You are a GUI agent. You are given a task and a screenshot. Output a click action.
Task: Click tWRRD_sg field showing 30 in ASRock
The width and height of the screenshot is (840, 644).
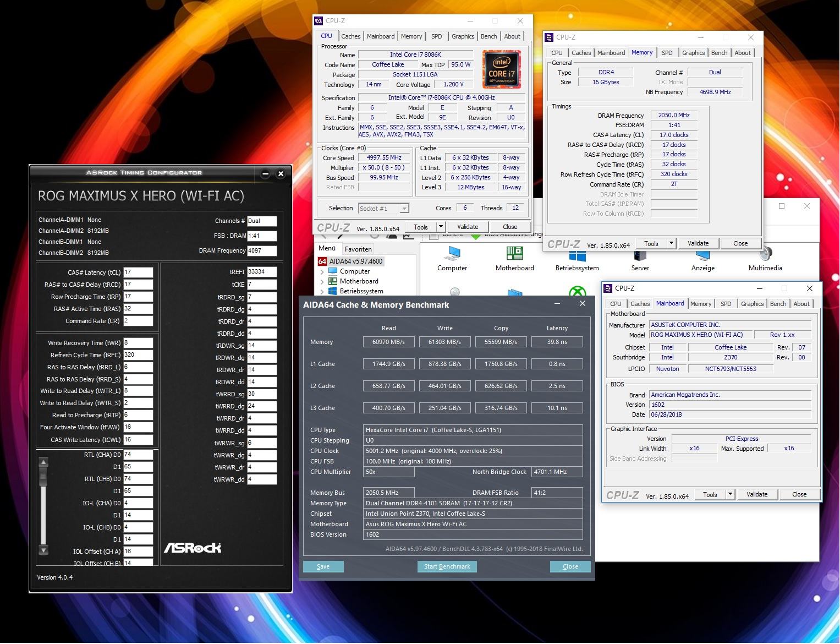262,394
